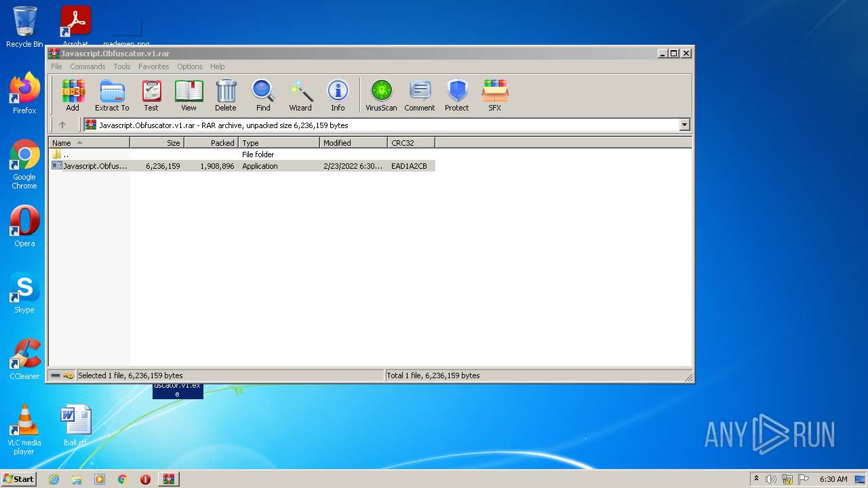This screenshot has height=488, width=868.
Task: Run the Test archive tool
Action: (151, 95)
